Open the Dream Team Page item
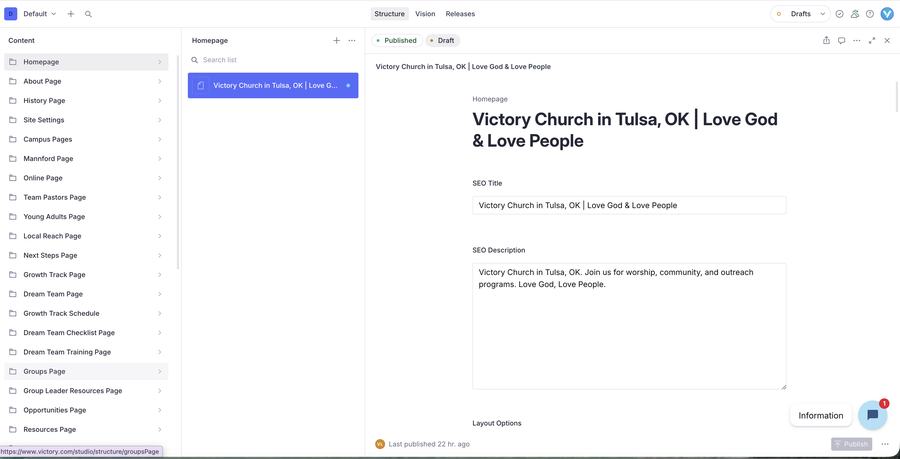The height and width of the screenshot is (459, 900). (86, 294)
